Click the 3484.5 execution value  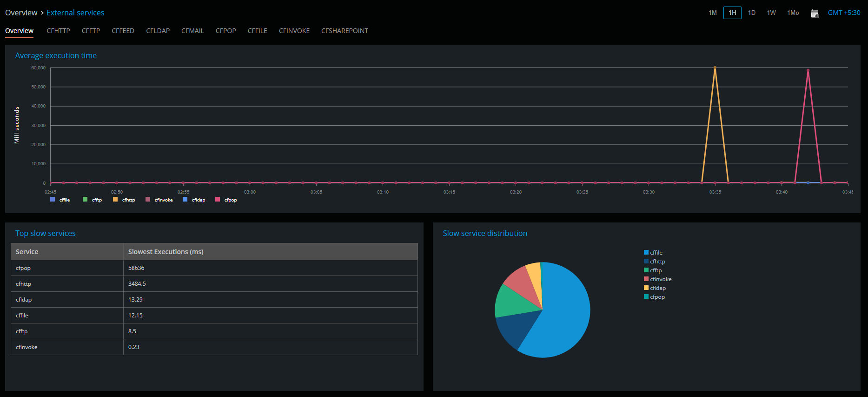point(137,284)
